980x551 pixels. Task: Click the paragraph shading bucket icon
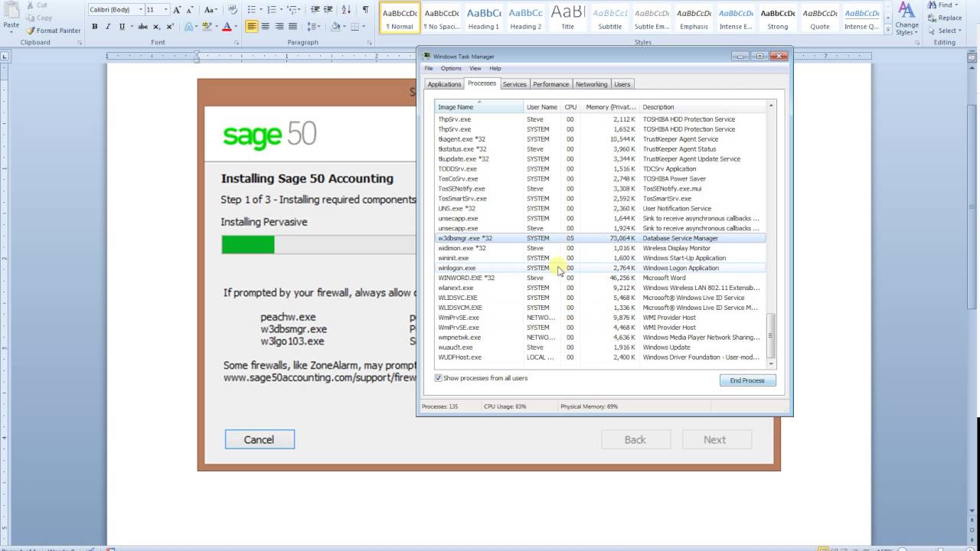point(335,26)
